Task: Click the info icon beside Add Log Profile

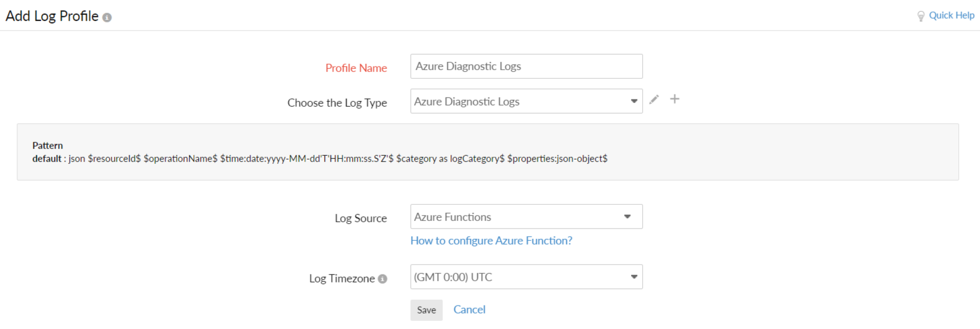Action: [x=107, y=18]
